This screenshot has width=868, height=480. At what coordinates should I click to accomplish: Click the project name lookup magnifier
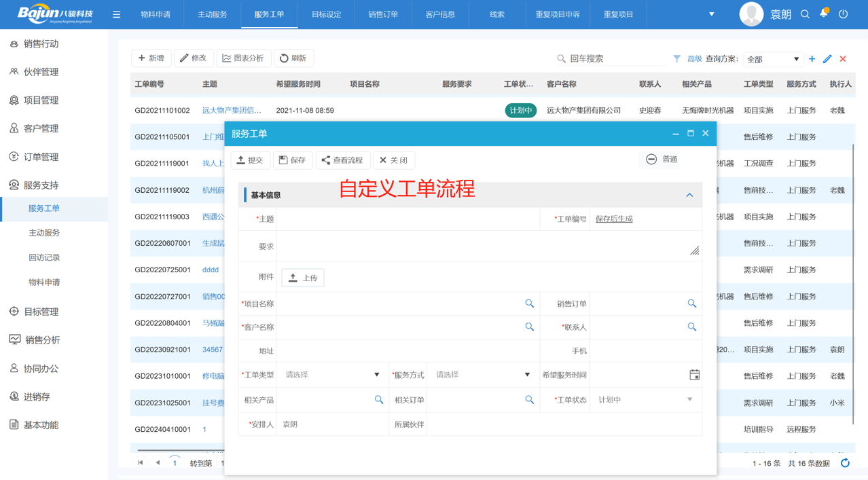529,304
